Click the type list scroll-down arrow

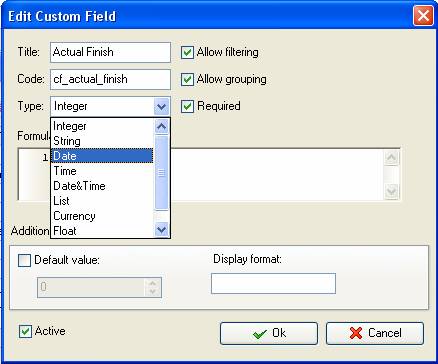(x=162, y=230)
